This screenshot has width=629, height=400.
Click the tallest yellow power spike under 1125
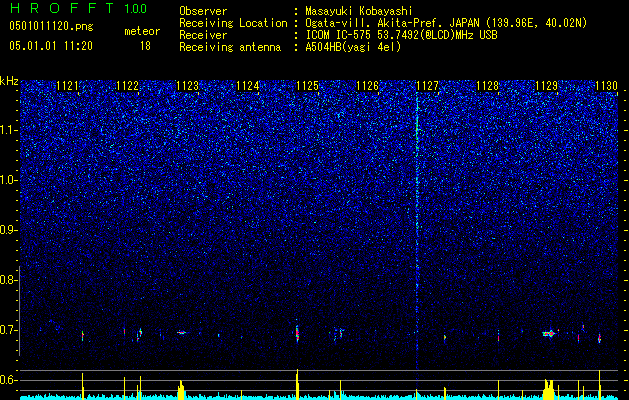pos(297,384)
